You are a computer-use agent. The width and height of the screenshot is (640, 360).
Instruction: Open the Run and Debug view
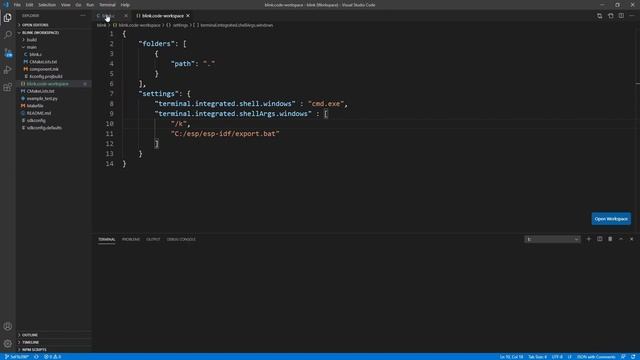pos(8,70)
